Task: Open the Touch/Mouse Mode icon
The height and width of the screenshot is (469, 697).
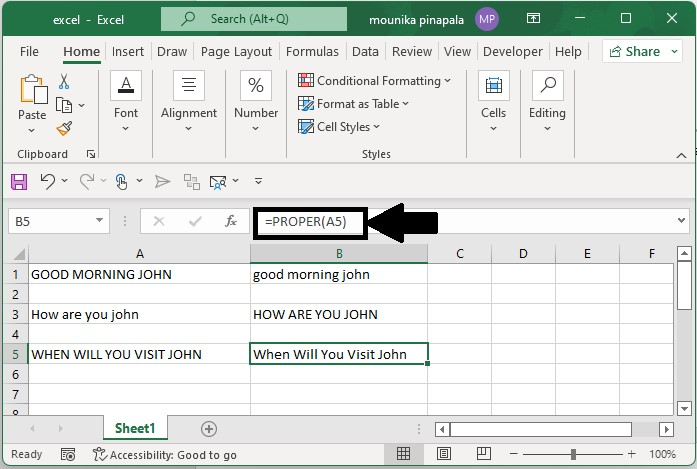Action: (x=123, y=181)
